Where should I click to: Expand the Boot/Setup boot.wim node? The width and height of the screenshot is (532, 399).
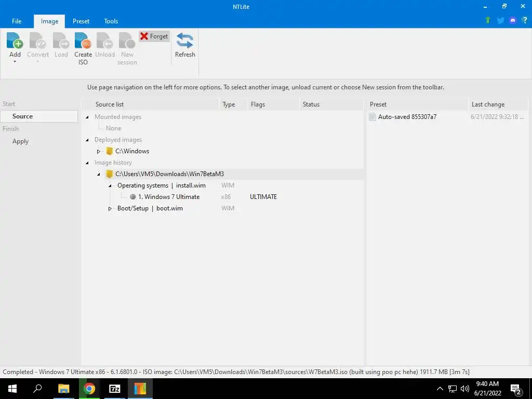click(110, 208)
